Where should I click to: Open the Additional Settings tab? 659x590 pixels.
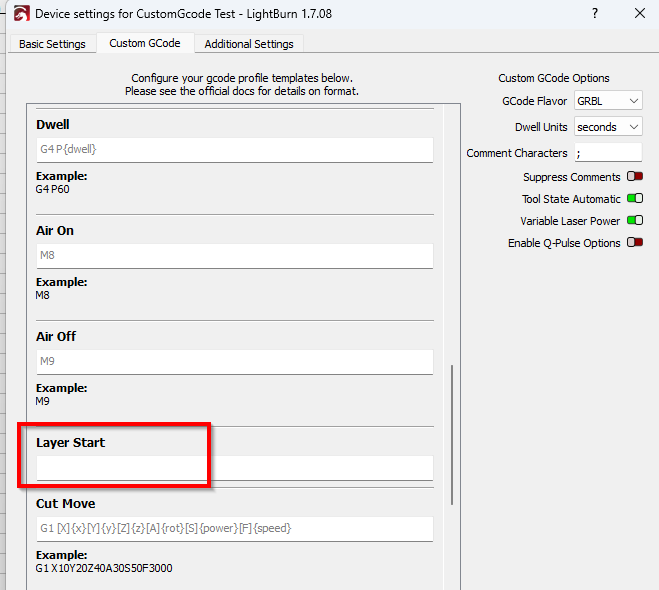pyautogui.click(x=249, y=44)
